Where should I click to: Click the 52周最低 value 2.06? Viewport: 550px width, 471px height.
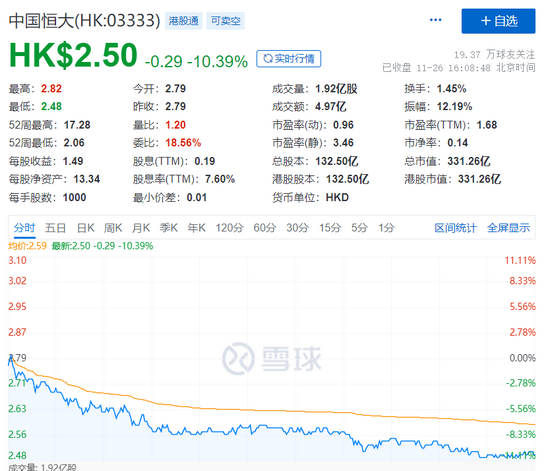74,143
